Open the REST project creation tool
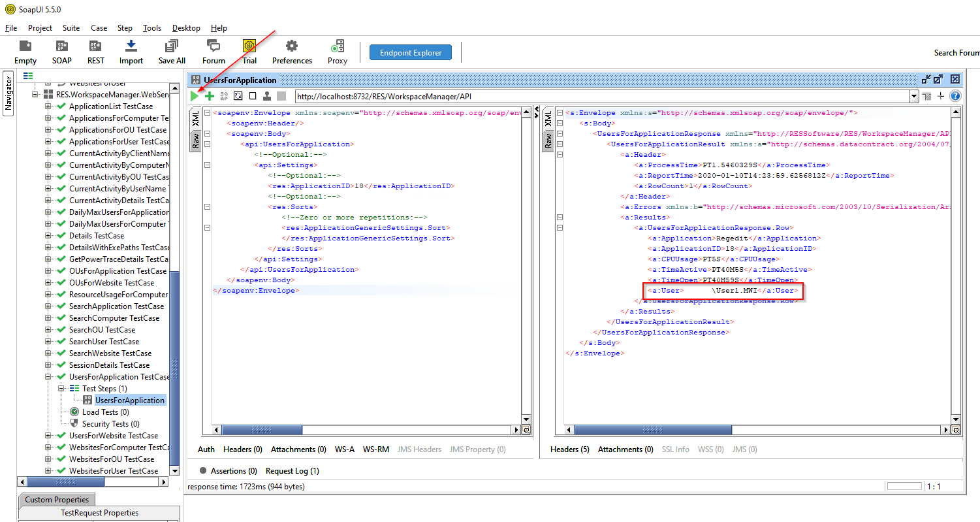980x522 pixels. pyautogui.click(x=95, y=51)
